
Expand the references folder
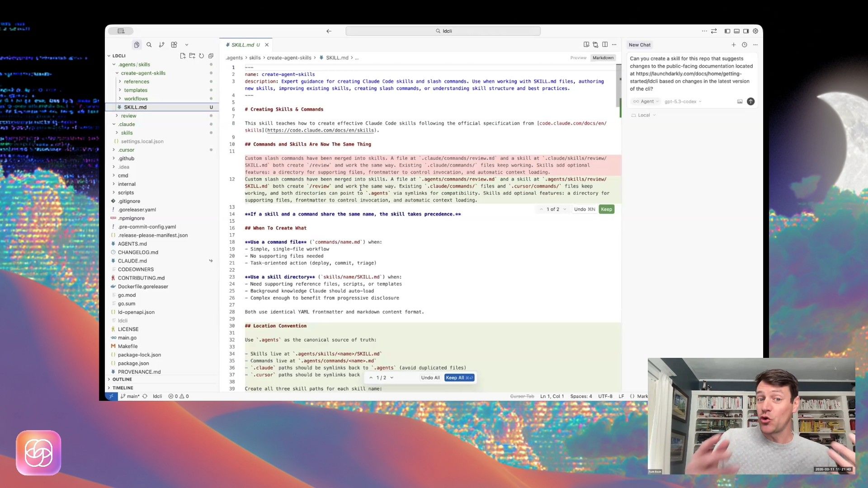coord(137,82)
